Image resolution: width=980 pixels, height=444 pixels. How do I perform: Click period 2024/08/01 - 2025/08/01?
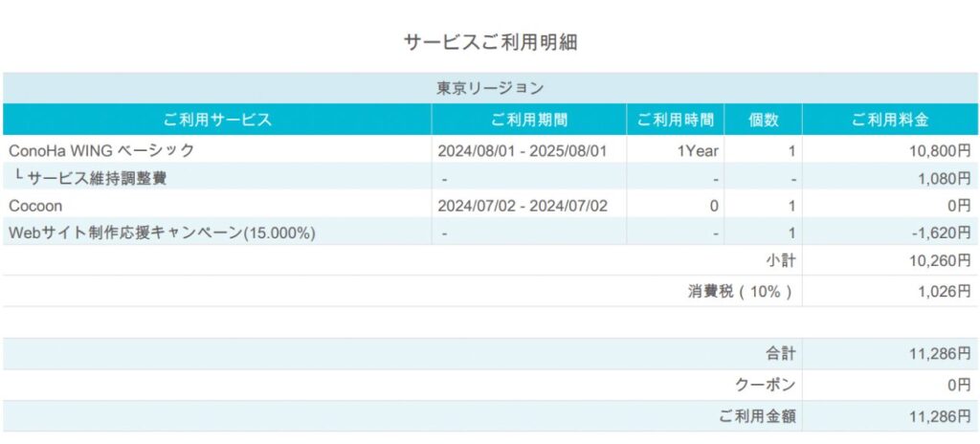pos(522,150)
